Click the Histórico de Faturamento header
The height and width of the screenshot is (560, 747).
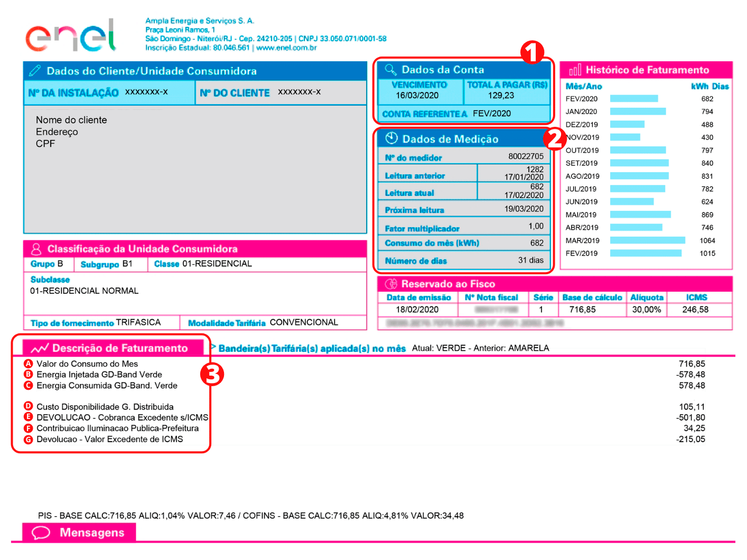tap(646, 70)
